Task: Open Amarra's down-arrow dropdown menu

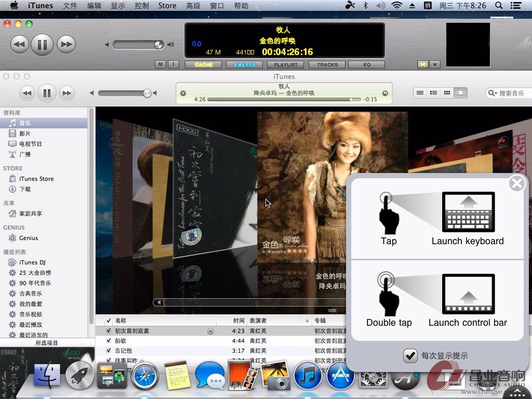Action: click(x=435, y=64)
